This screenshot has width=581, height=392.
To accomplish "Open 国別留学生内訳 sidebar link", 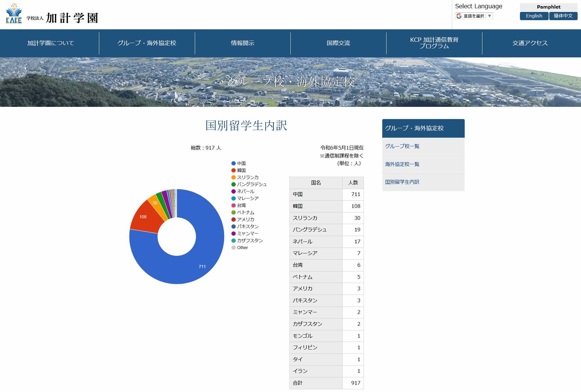I will [402, 182].
